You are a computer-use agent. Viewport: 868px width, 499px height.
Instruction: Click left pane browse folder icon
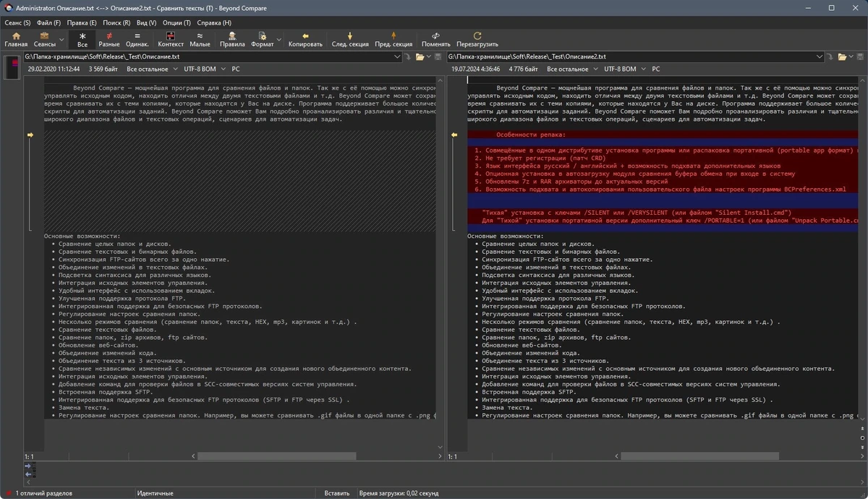[x=420, y=56]
